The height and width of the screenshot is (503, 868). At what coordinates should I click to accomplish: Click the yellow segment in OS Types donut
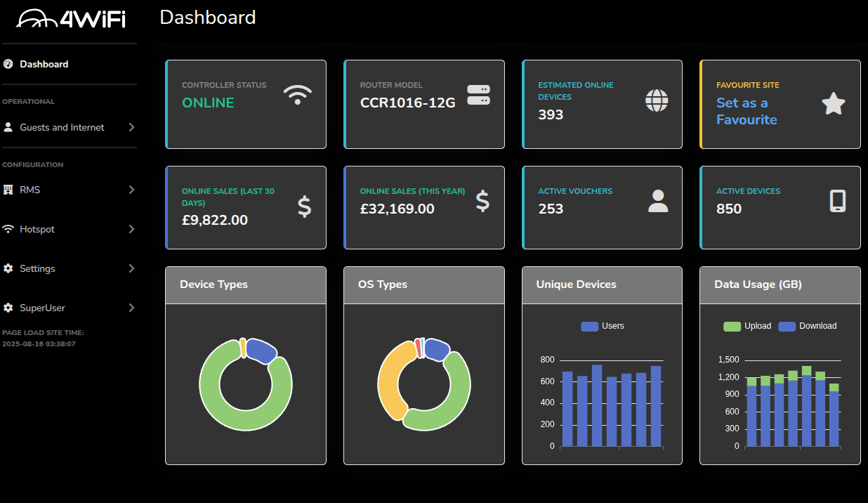coord(388,379)
